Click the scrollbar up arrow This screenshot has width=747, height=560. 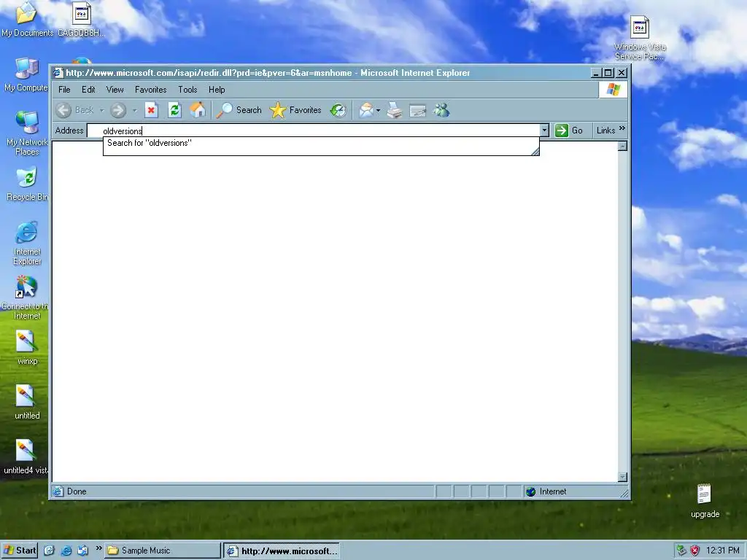622,146
